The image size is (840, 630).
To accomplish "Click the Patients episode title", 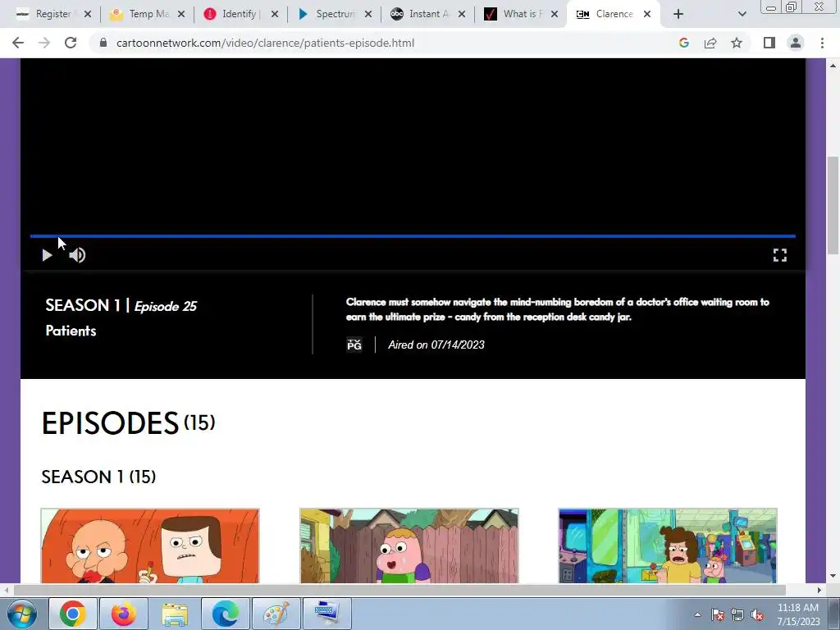I will point(71,331).
